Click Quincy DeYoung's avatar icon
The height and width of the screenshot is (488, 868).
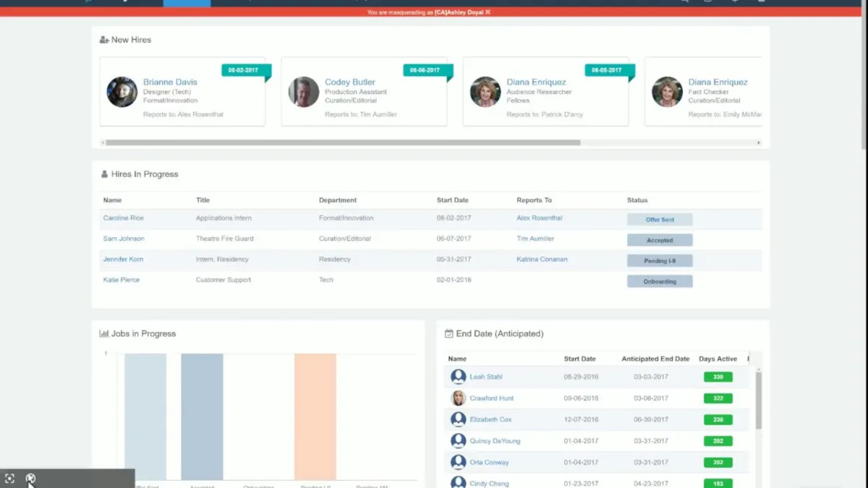459,441
